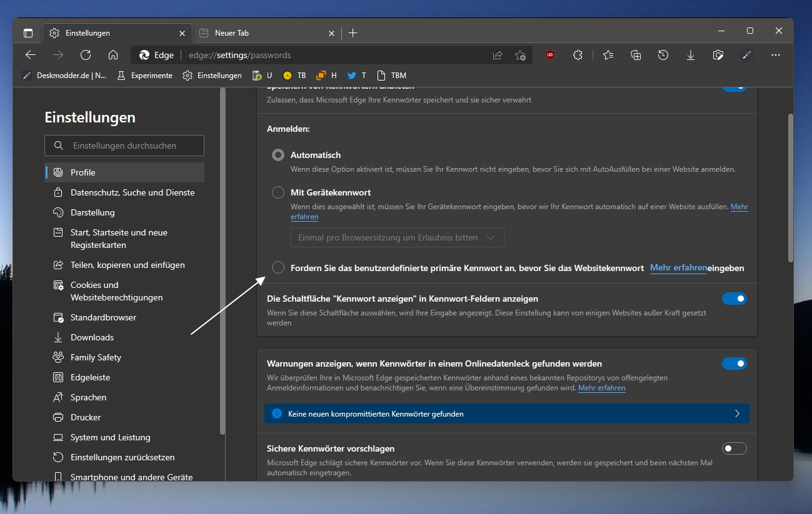The height and width of the screenshot is (514, 812).
Task: Close the Einstellungen tab
Action: click(x=182, y=33)
